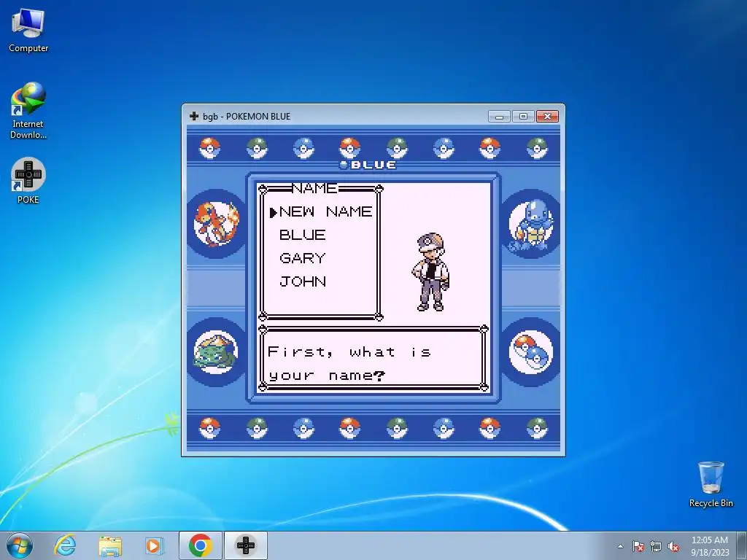Open the clock showing 12:05 AM
Screen dimensions: 747x560
(x=710, y=545)
